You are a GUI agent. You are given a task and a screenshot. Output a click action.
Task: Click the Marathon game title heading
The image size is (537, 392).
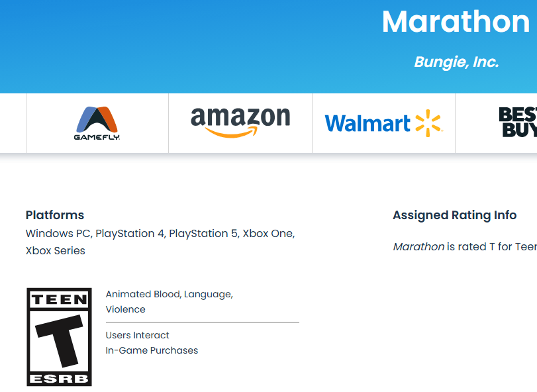455,23
